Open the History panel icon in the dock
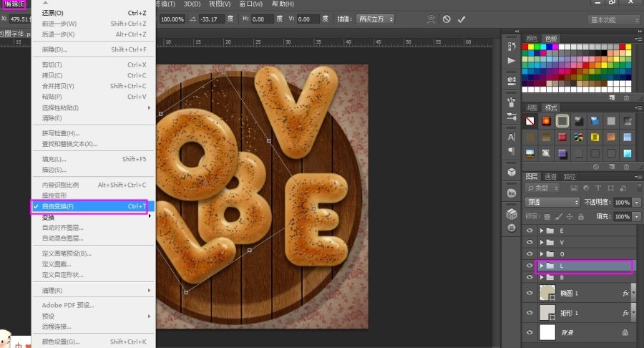This screenshot has width=644, height=348. [512, 47]
